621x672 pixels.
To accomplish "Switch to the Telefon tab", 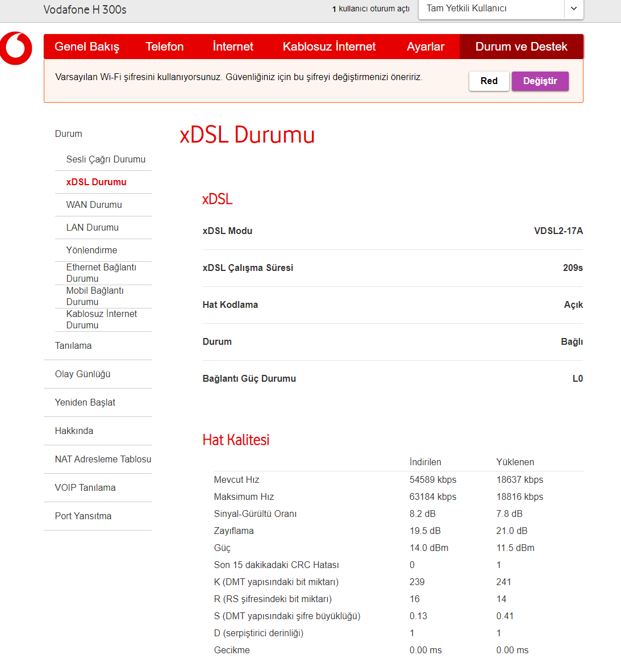I will click(x=165, y=46).
